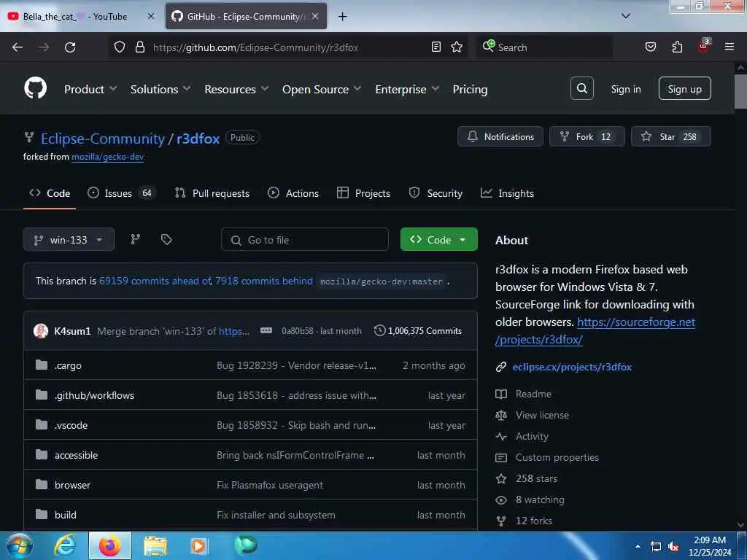Image resolution: width=747 pixels, height=560 pixels.
Task: Expand the Solutions menu
Action: point(160,89)
